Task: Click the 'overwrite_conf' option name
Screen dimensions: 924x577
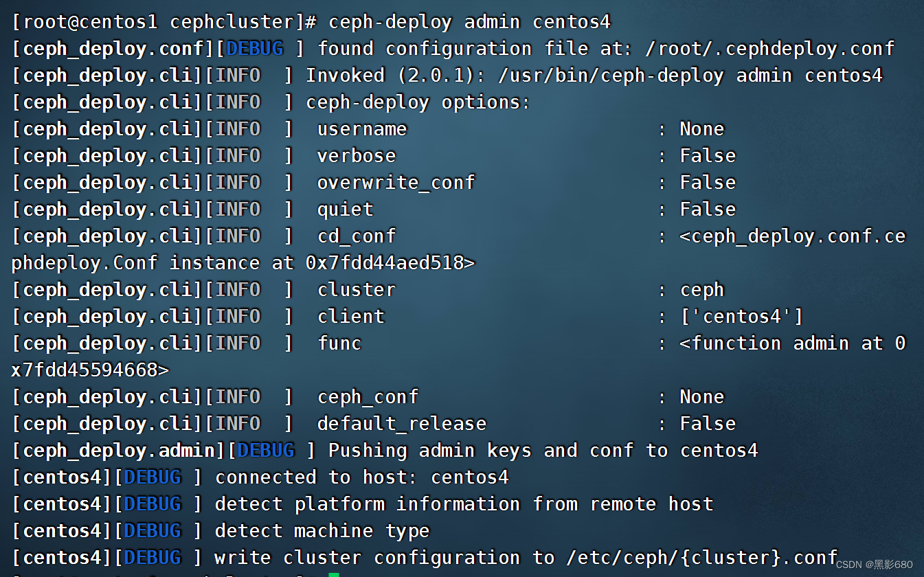Action: click(396, 183)
